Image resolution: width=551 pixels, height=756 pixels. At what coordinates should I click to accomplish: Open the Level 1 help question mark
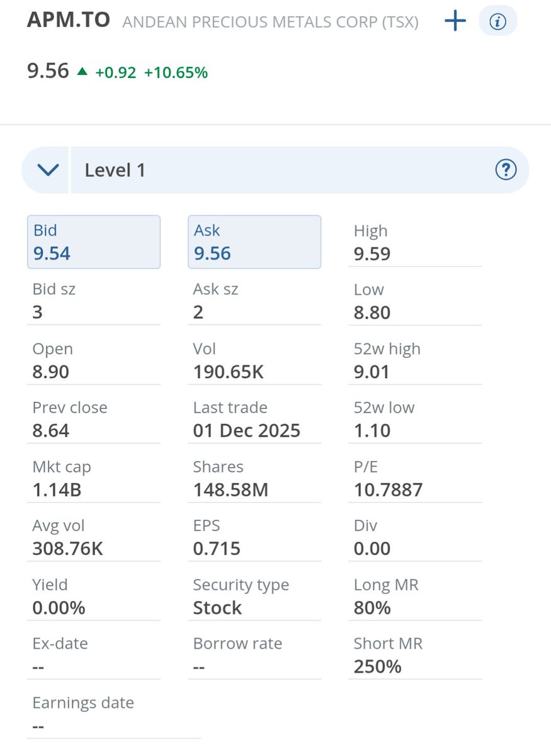506,170
